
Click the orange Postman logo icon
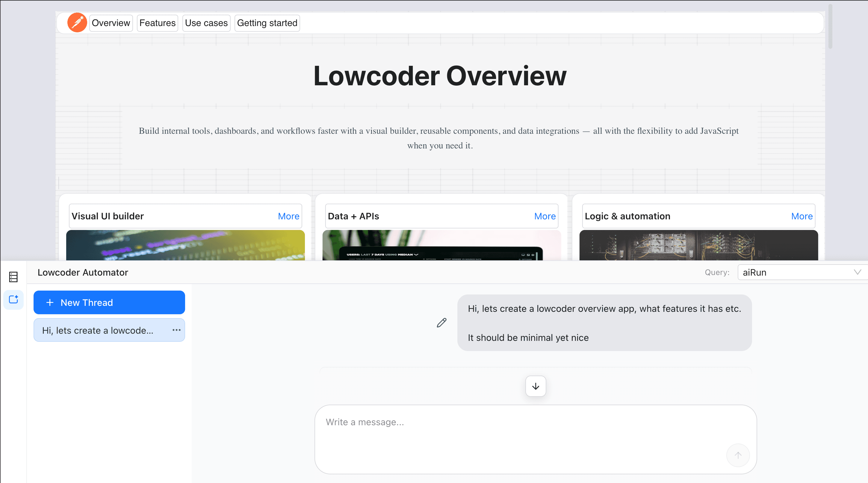click(77, 22)
